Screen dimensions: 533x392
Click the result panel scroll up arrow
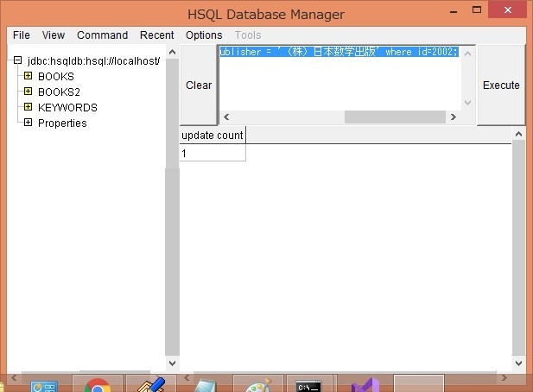click(x=518, y=134)
